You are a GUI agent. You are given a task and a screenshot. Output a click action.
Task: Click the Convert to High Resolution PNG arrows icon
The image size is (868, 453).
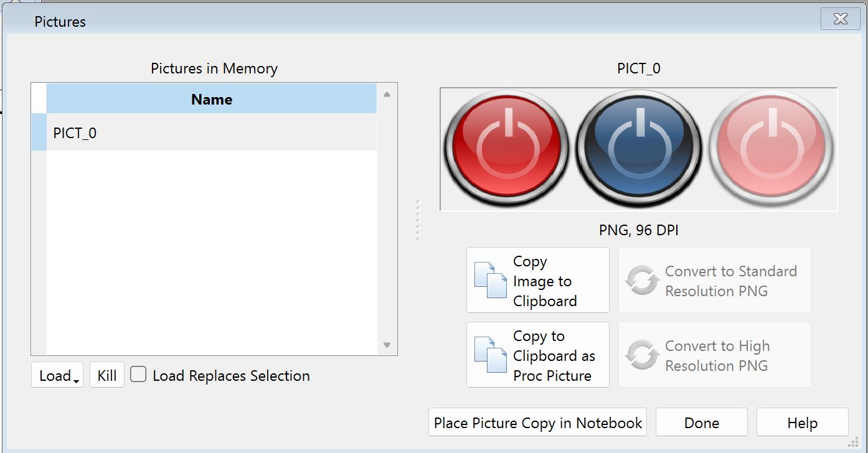[642, 355]
